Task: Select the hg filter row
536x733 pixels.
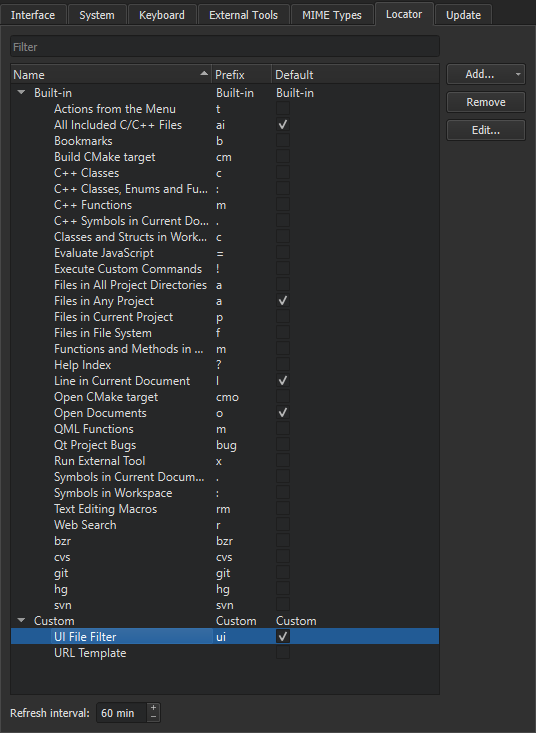Action: click(x=225, y=589)
